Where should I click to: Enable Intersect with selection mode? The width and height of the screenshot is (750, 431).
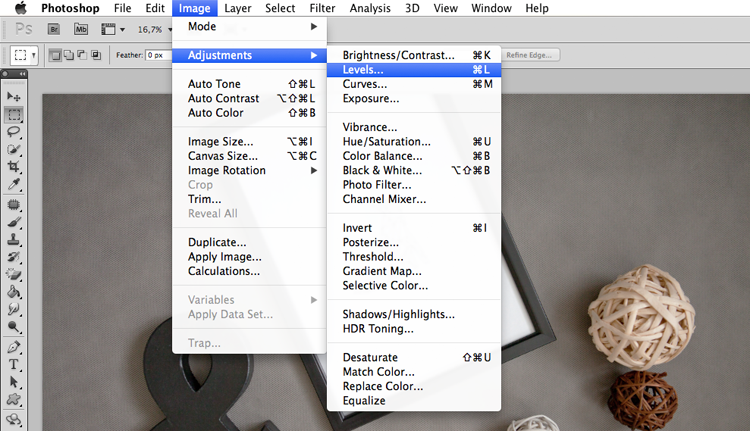[96, 55]
